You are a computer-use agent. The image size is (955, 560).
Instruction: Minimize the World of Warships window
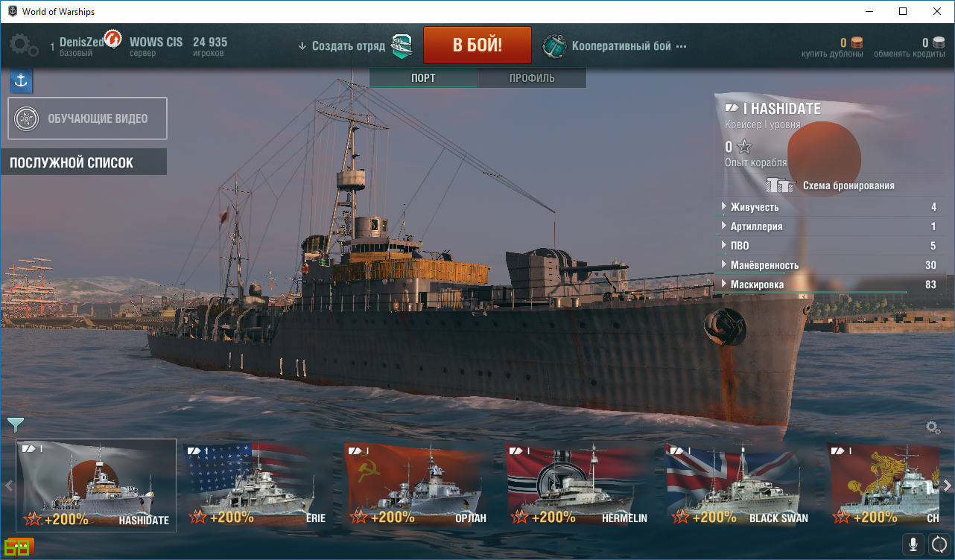click(869, 11)
